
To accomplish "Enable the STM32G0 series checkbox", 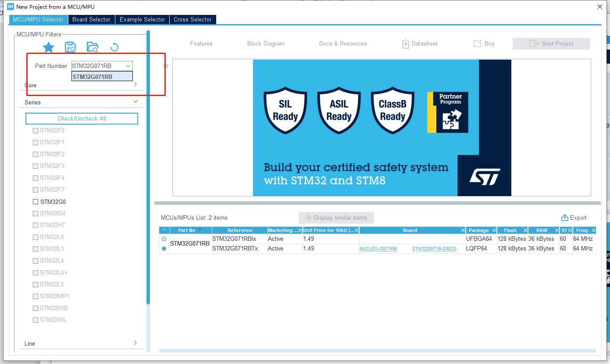I will coord(36,201).
